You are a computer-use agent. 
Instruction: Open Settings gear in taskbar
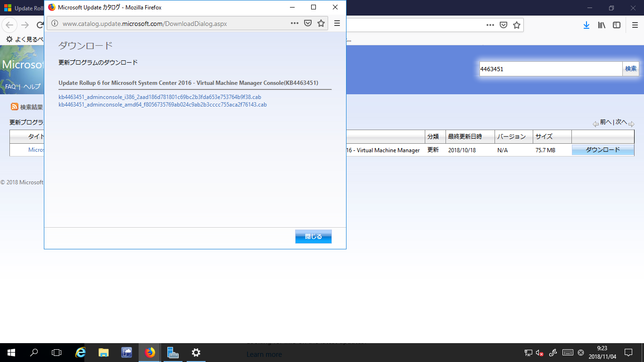click(x=196, y=353)
